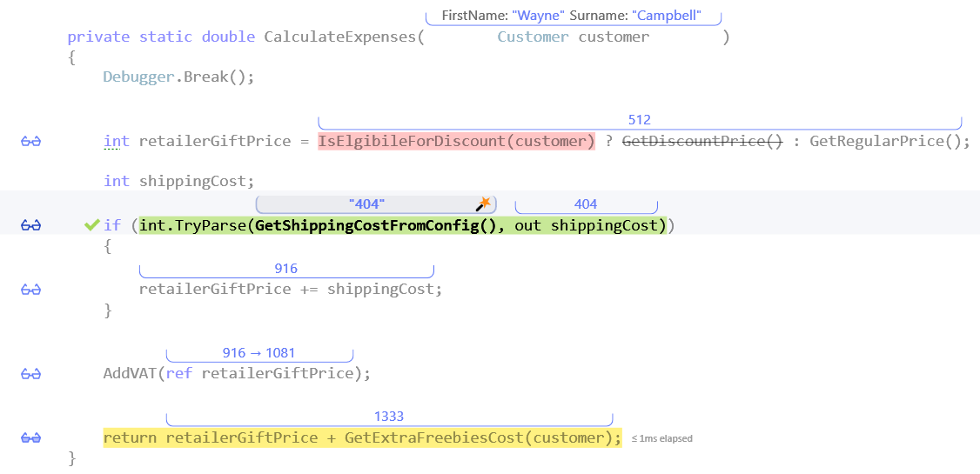Click return keyword on highlighted line
The width and height of the screenshot is (980, 474).
click(130, 437)
